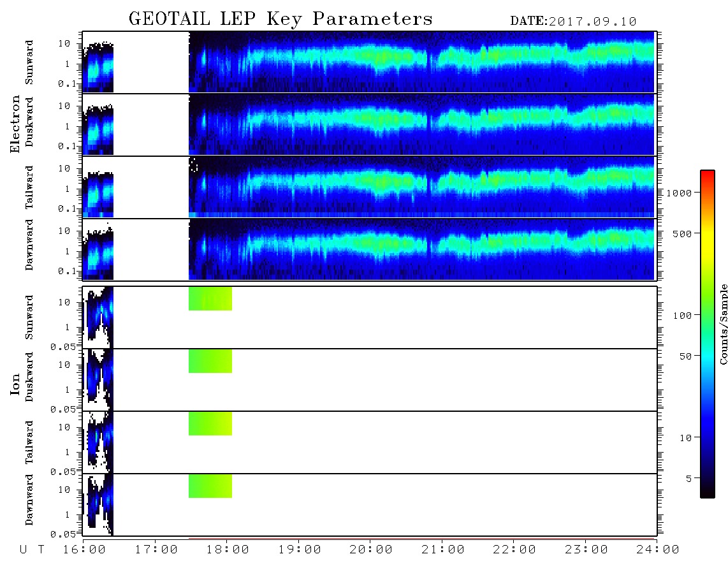Image resolution: width=728 pixels, height=561 pixels.
Task: Click the green block in Ion Tailward panel
Action: [x=210, y=423]
